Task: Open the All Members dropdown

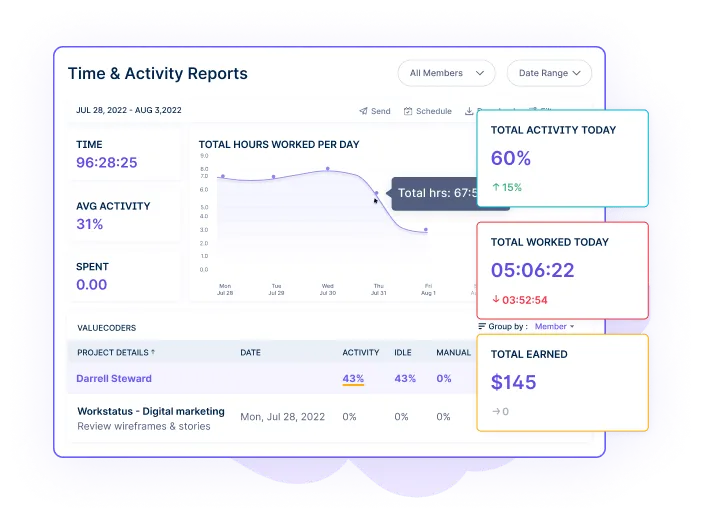Action: 446,73
